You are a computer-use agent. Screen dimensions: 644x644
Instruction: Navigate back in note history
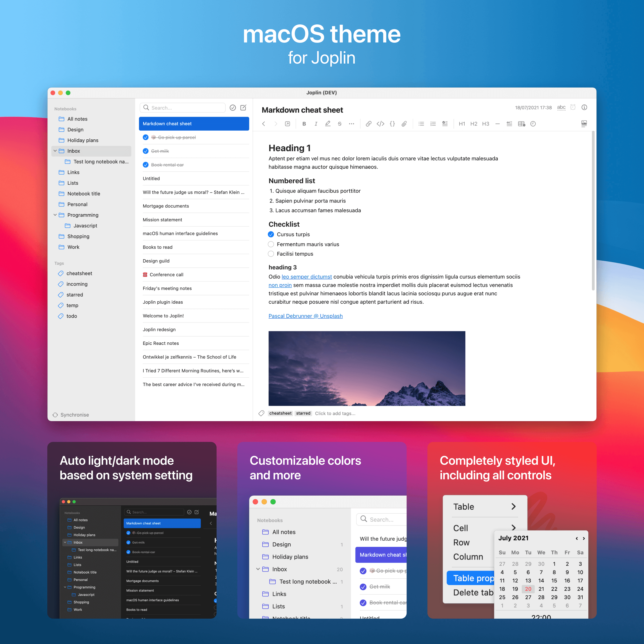(x=264, y=124)
